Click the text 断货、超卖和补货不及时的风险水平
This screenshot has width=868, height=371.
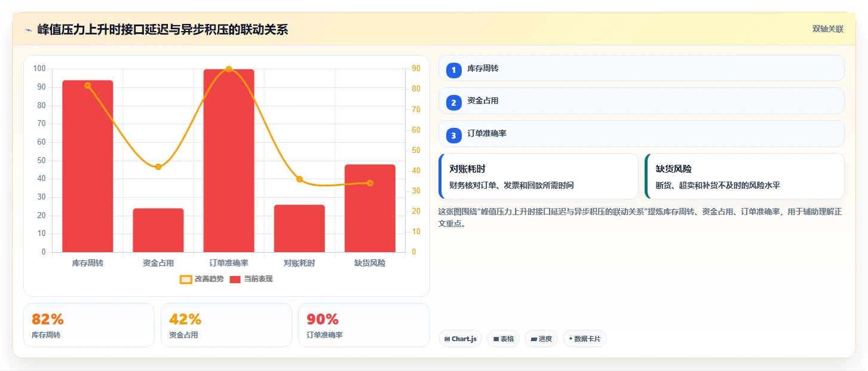[718, 185]
